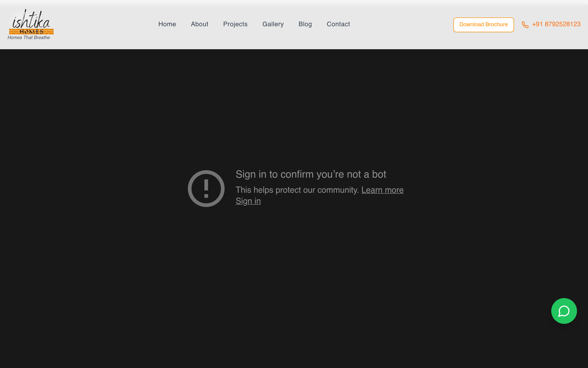The height and width of the screenshot is (368, 588).
Task: Click the 'Homes That Breathe' tagline
Action: point(29,37)
